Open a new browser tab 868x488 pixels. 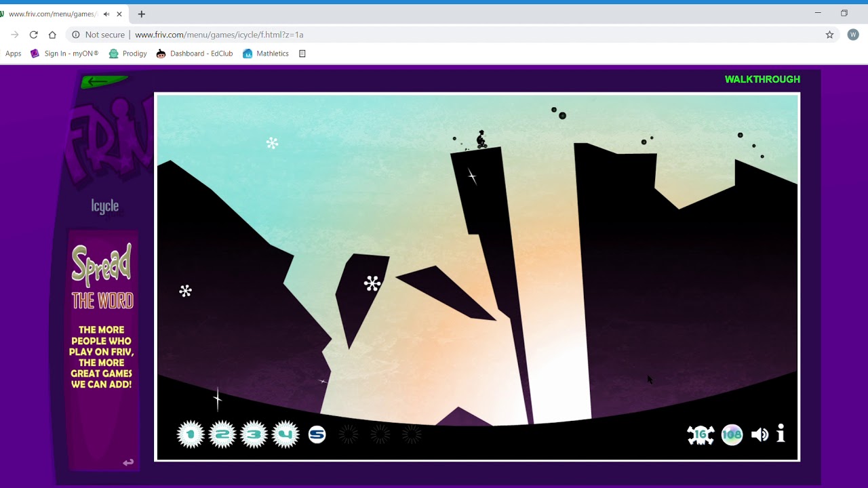tap(141, 14)
